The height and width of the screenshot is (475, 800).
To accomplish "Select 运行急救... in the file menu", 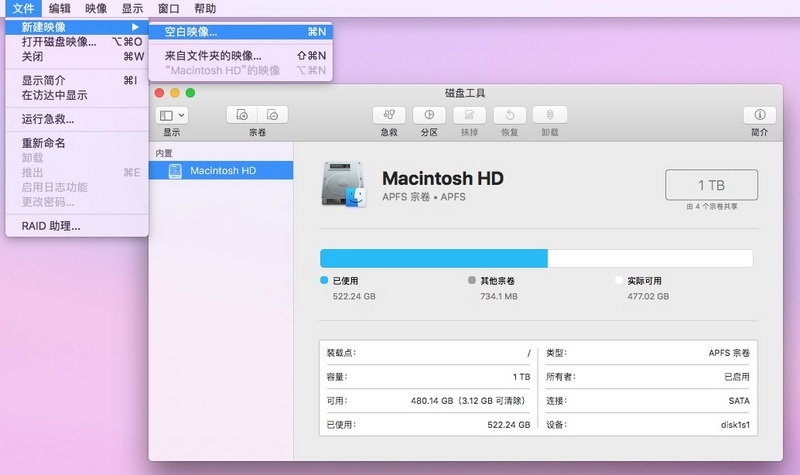I will (x=77, y=119).
